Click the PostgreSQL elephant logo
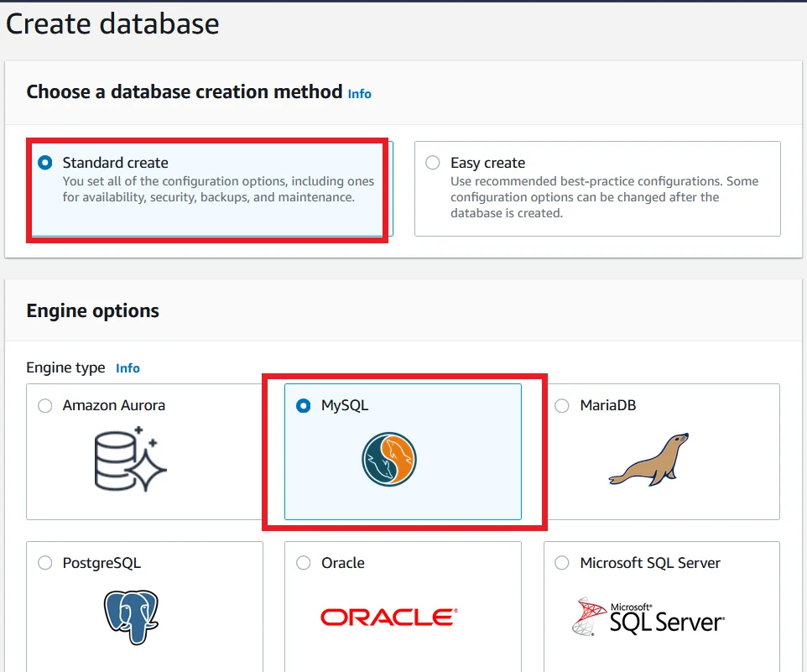Image resolution: width=807 pixels, height=672 pixels. point(131,617)
